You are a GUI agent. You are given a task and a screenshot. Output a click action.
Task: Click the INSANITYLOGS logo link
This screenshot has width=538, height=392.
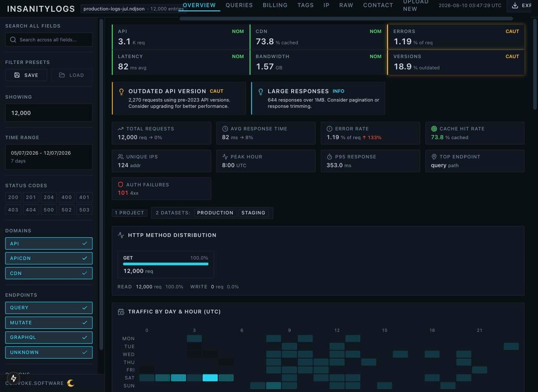coord(41,8)
